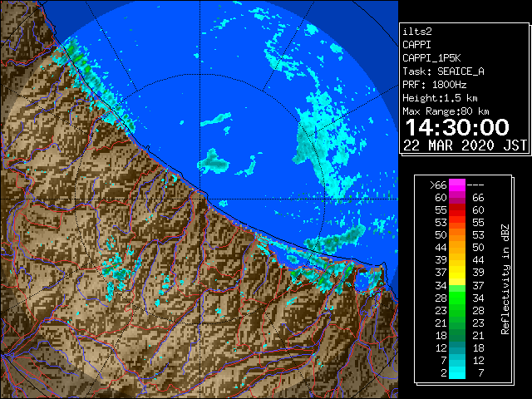Click the 14:30:00 timestamp
532x399 pixels.
[457, 127]
